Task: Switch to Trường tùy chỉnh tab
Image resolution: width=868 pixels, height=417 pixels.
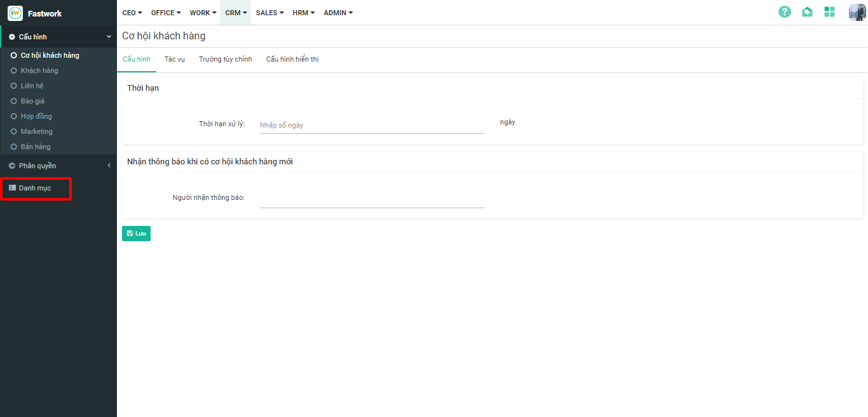Action: tap(225, 59)
